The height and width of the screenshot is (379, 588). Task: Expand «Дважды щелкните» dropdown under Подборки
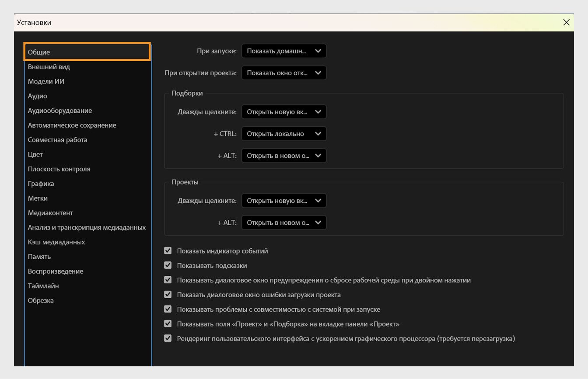(284, 112)
